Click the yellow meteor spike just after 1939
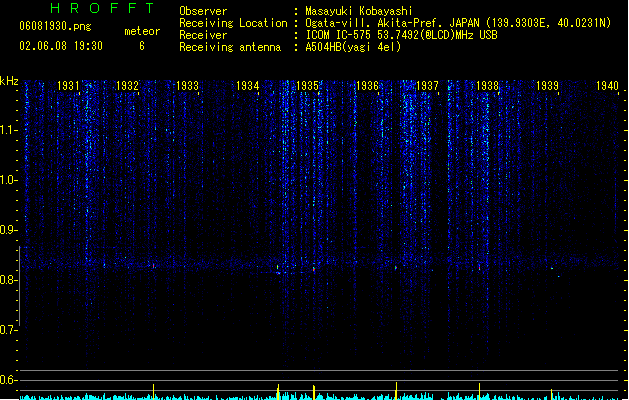Image resolution: width=629 pixels, height=400 pixels. 551,394
